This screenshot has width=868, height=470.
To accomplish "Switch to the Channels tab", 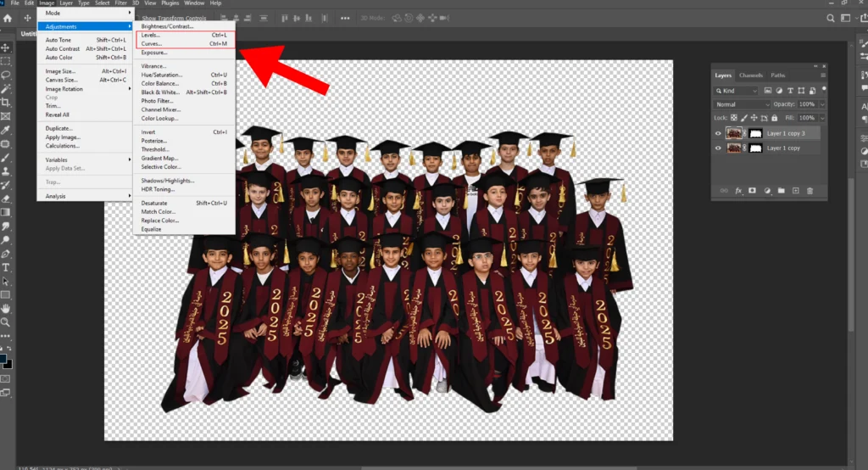I will (x=751, y=76).
